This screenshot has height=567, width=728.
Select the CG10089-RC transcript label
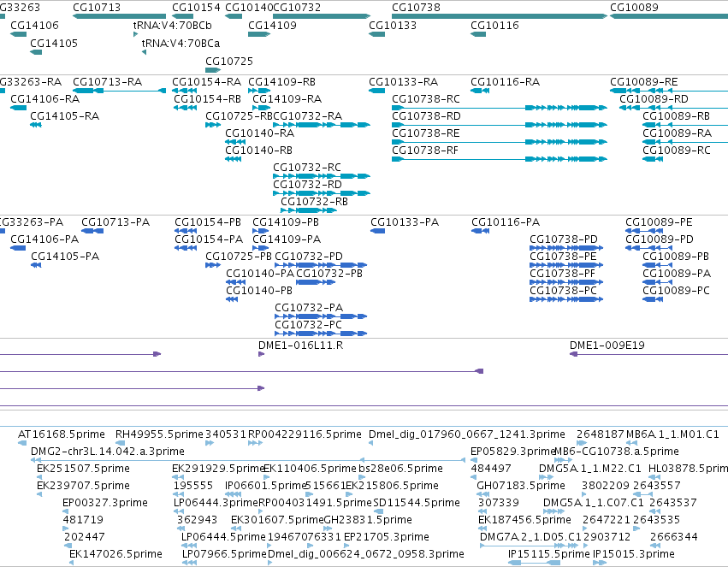[x=677, y=151]
